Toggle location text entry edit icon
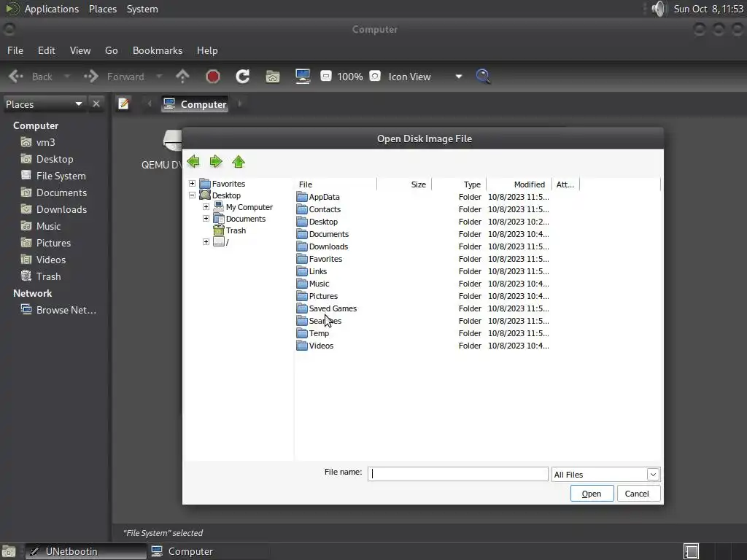747x560 pixels. tap(123, 104)
